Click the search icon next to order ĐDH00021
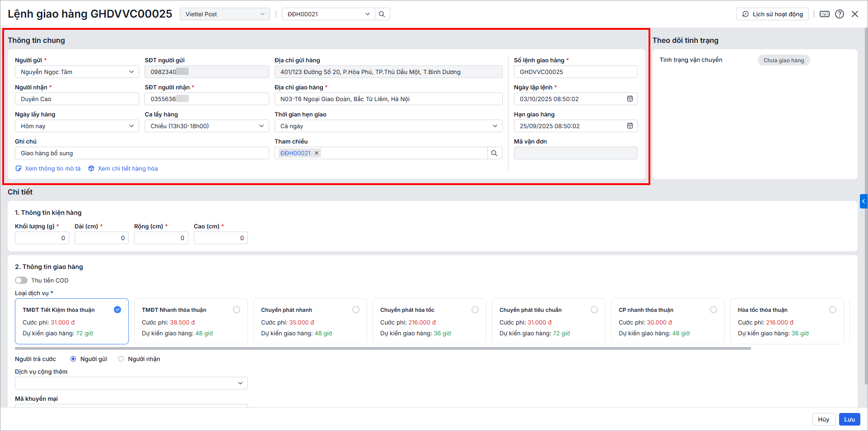The image size is (868, 431). click(x=382, y=14)
